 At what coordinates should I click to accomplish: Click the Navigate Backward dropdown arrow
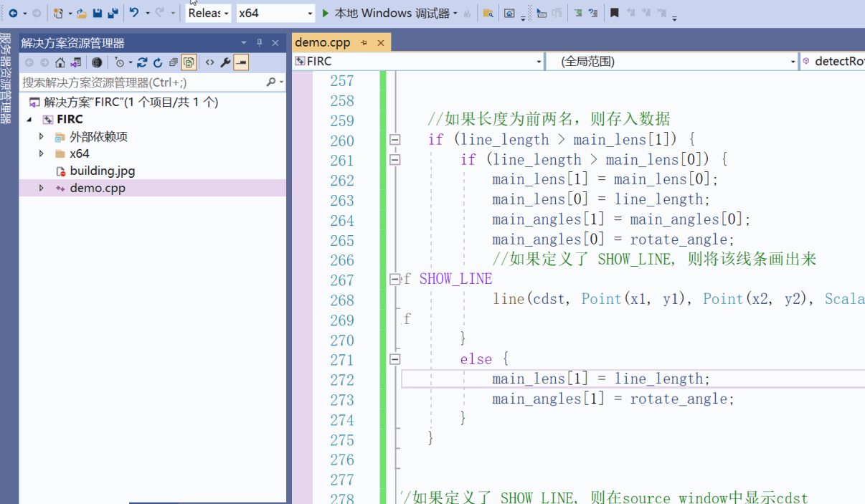pos(24,13)
